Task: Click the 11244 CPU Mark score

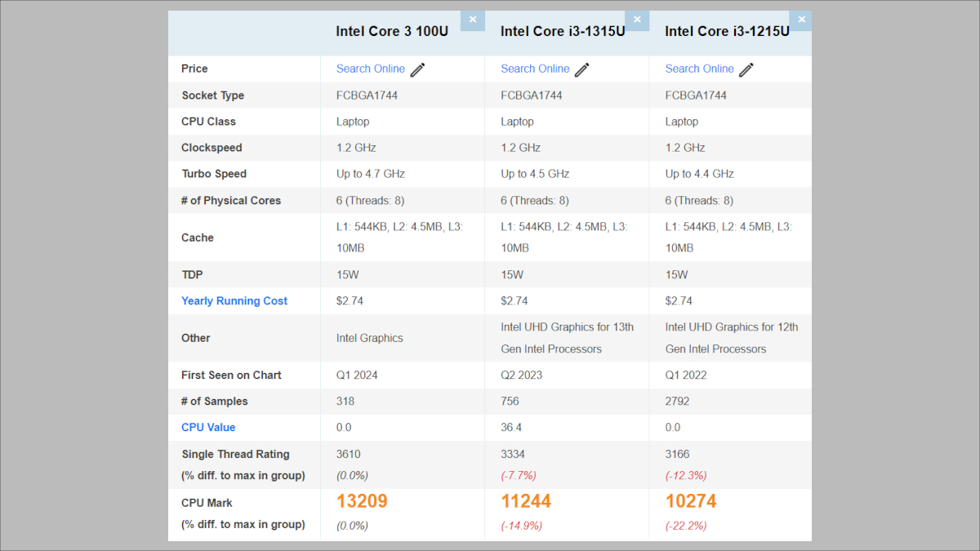Action: point(526,501)
